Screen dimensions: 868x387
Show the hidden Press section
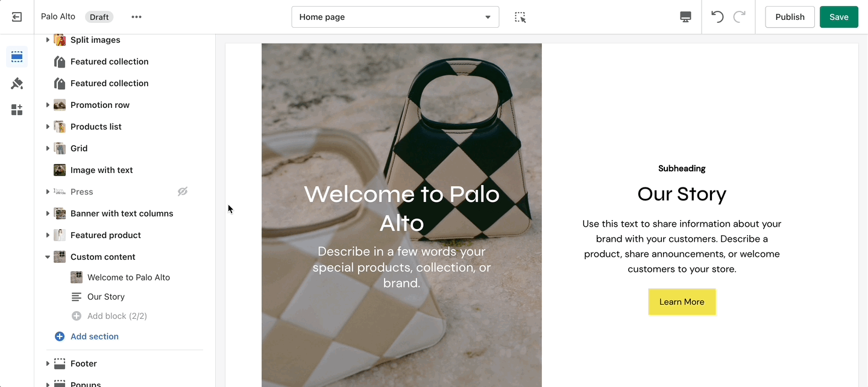pos(183,192)
